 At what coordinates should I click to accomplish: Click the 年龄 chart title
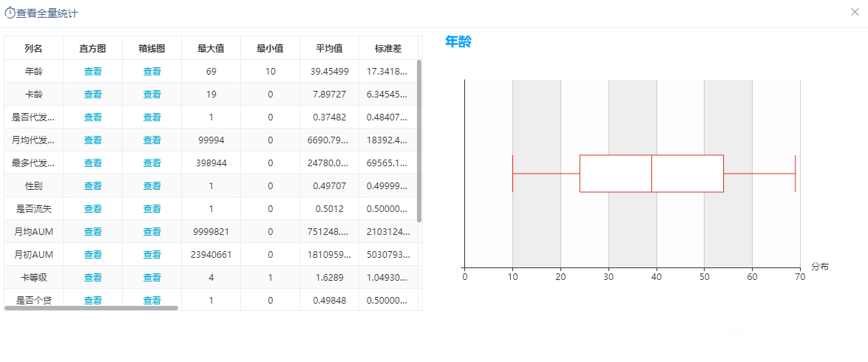[458, 41]
